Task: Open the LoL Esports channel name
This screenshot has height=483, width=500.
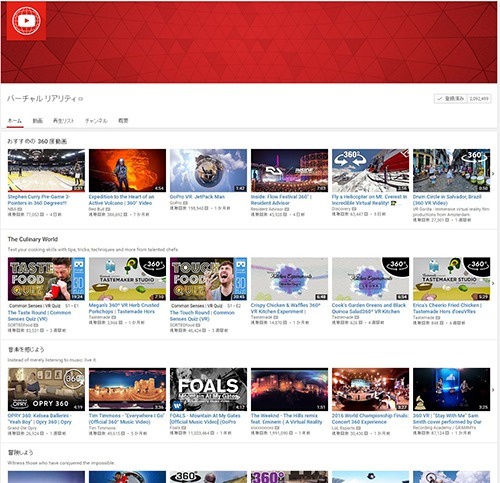Action: (343, 428)
